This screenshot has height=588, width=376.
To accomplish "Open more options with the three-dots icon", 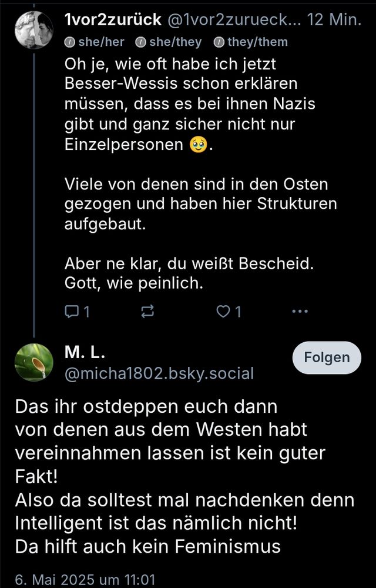I will click(300, 311).
